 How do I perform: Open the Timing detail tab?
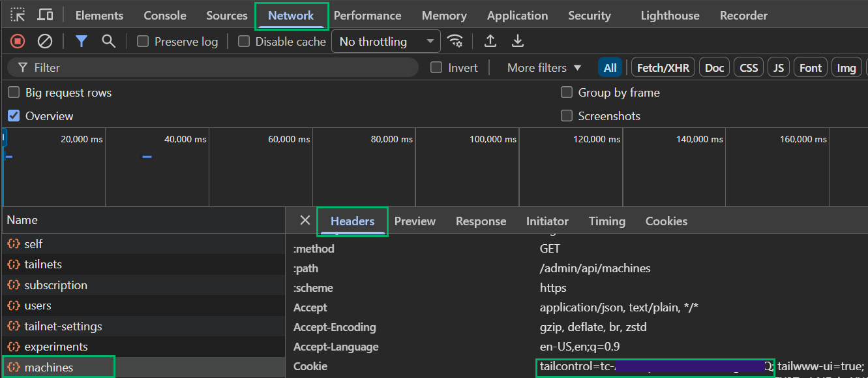click(607, 221)
